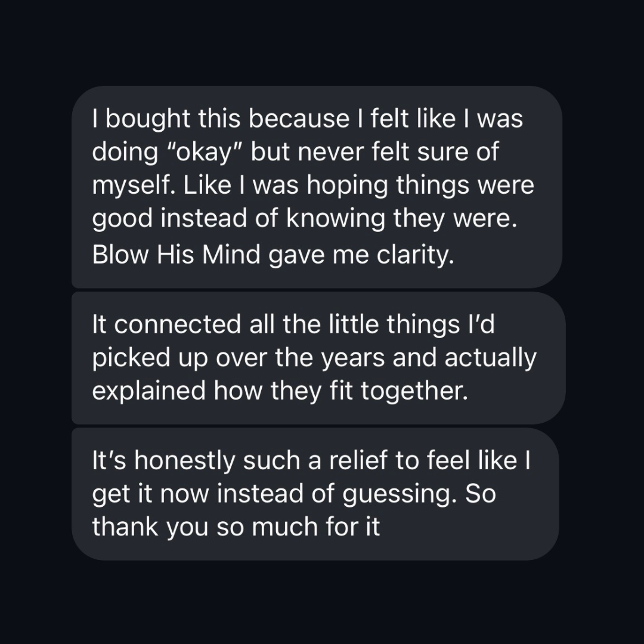Click the last message bubble saying thank you
Screen dimensions: 644x644
point(316,494)
